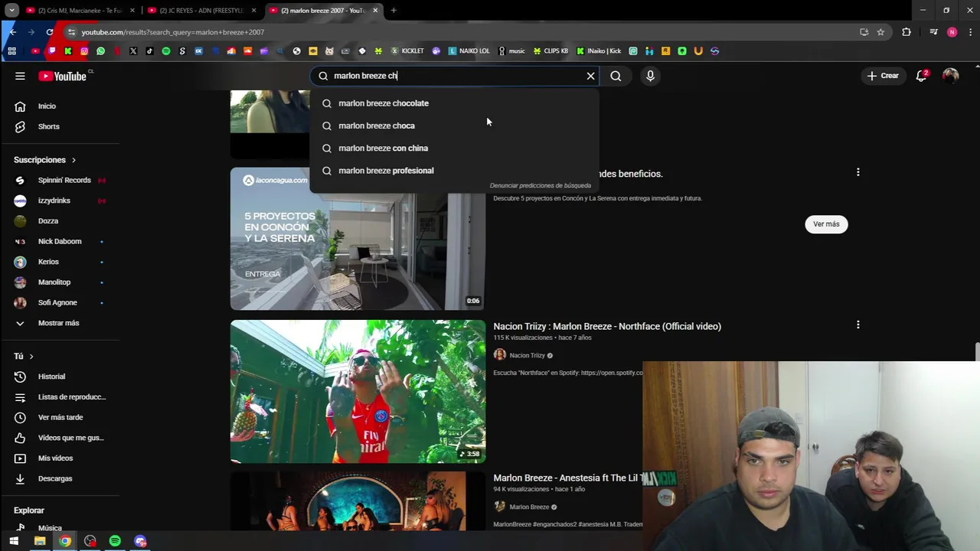Screen dimensions: 980x551
Task: Choose suggestion marlon breeze choca
Action: tap(453, 126)
